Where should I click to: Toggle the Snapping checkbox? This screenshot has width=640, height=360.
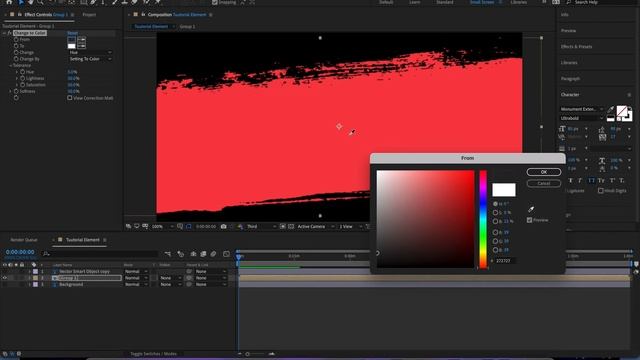[x=215, y=2]
